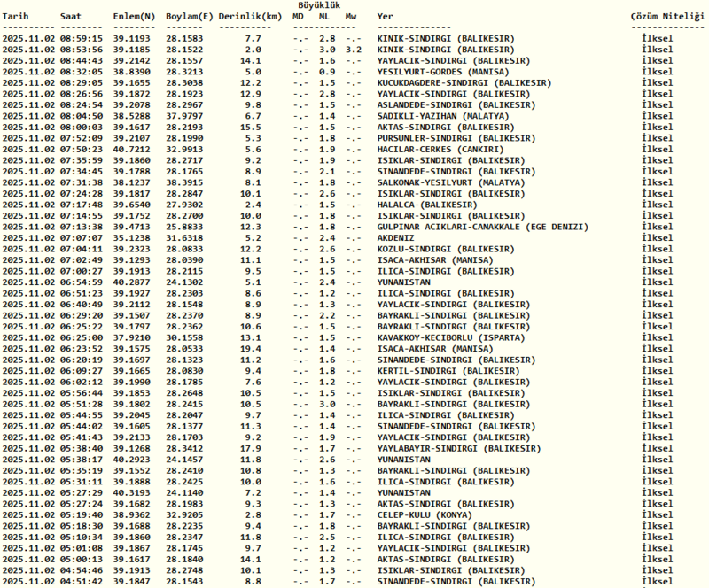Click the GULPINAR ACIKLARI-CANAKKALE (EGE DENIZI) entry

pos(483,227)
